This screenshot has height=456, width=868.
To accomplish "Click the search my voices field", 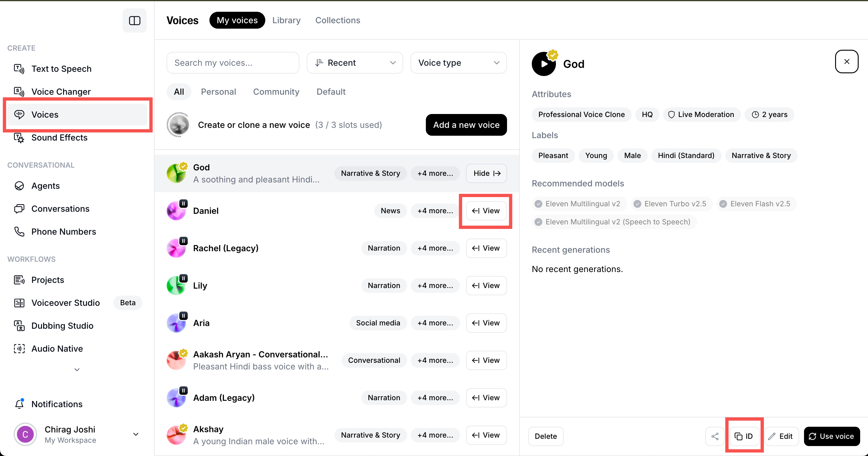I will [x=232, y=63].
